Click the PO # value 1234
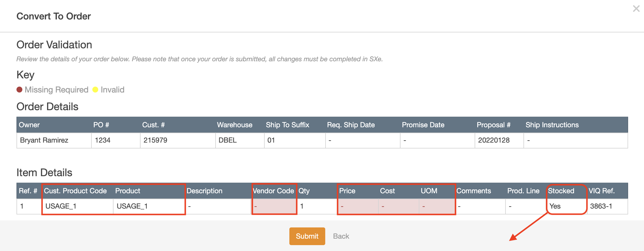Screen dimensions: 644x251 click(103, 140)
